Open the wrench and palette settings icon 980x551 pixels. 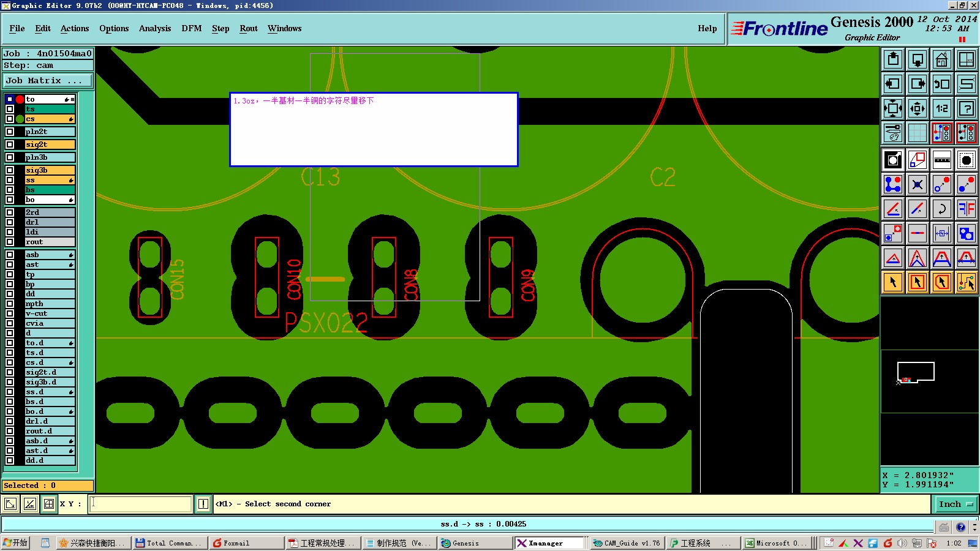(893, 133)
